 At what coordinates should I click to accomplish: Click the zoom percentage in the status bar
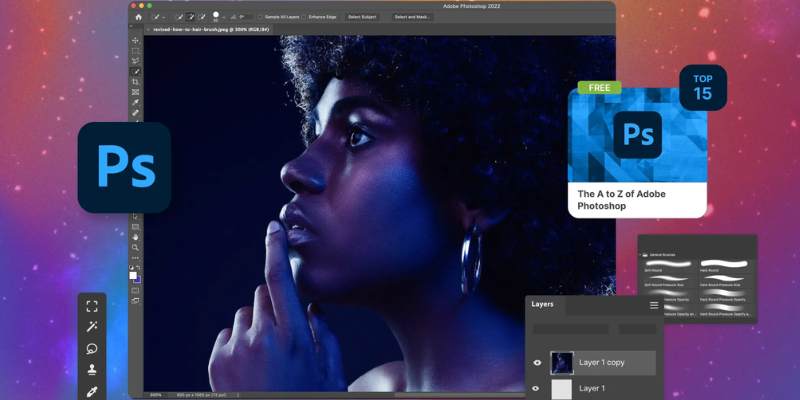coord(154,395)
